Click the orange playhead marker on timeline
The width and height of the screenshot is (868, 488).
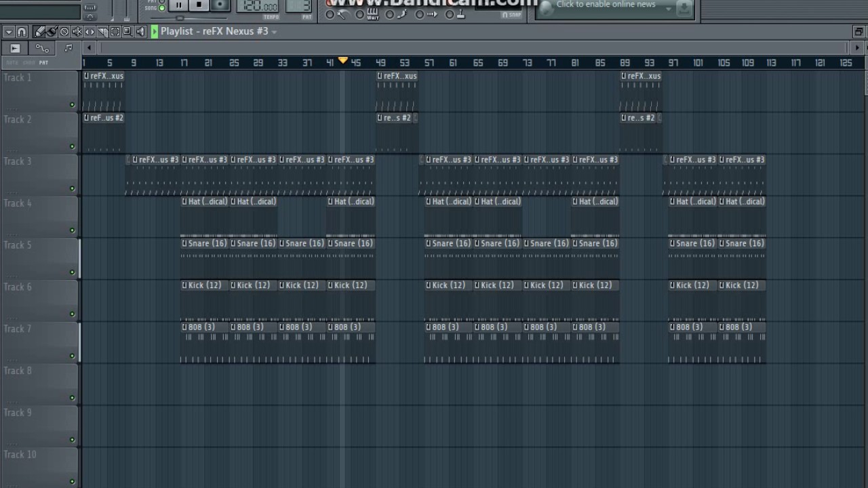[343, 61]
